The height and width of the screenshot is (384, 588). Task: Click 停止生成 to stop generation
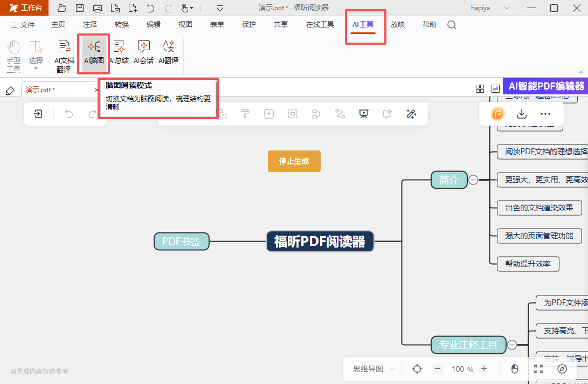pos(294,161)
